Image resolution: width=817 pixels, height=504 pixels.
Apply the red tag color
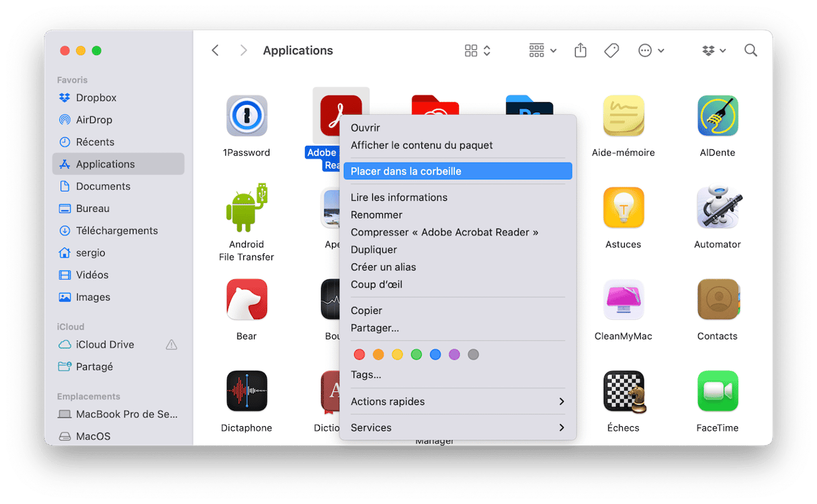[359, 354]
